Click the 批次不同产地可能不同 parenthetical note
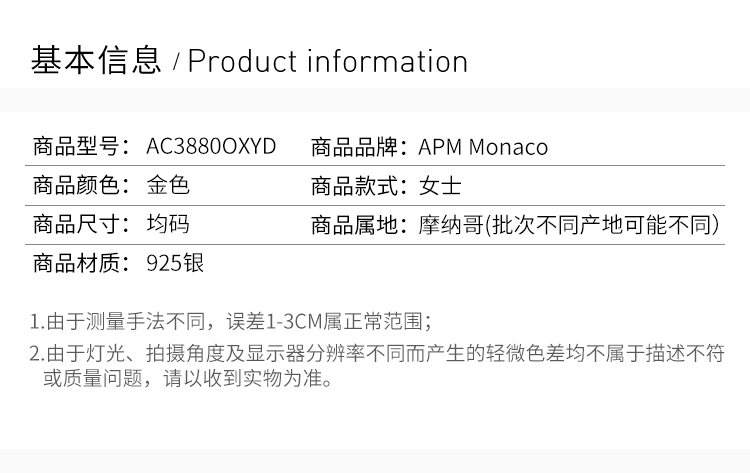This screenshot has width=750, height=473. tap(603, 225)
